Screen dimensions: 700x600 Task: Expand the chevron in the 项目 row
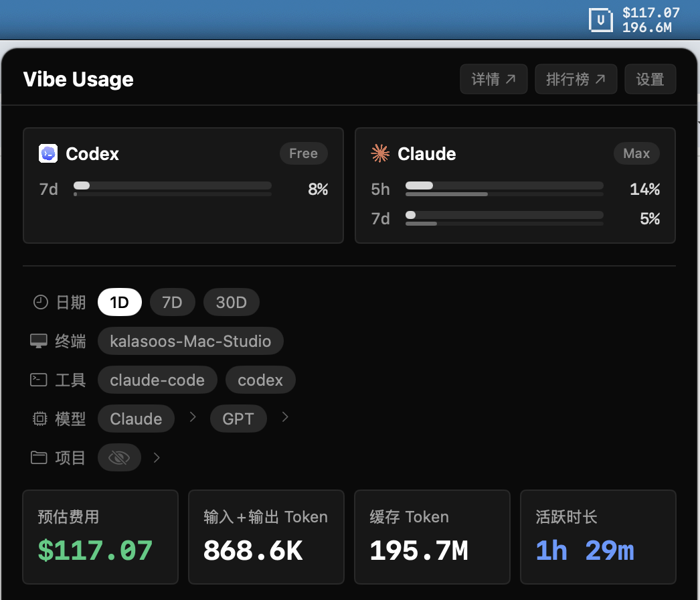(x=156, y=457)
